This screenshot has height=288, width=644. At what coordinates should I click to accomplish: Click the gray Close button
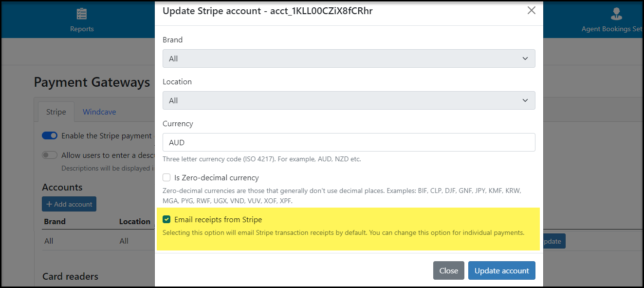[449, 270]
